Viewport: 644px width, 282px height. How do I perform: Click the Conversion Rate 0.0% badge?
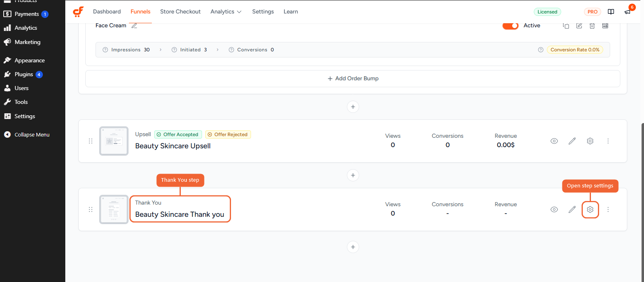tap(575, 50)
